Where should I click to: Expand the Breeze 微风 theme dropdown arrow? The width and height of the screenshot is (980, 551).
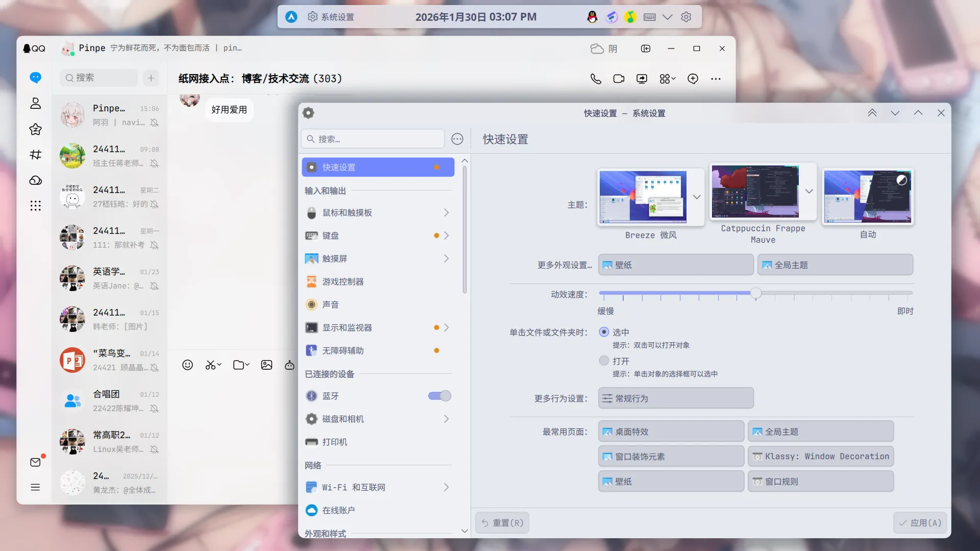[x=697, y=197]
